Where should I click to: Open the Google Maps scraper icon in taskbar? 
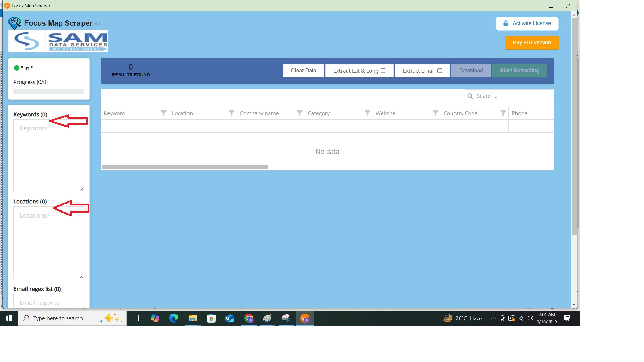point(305,318)
